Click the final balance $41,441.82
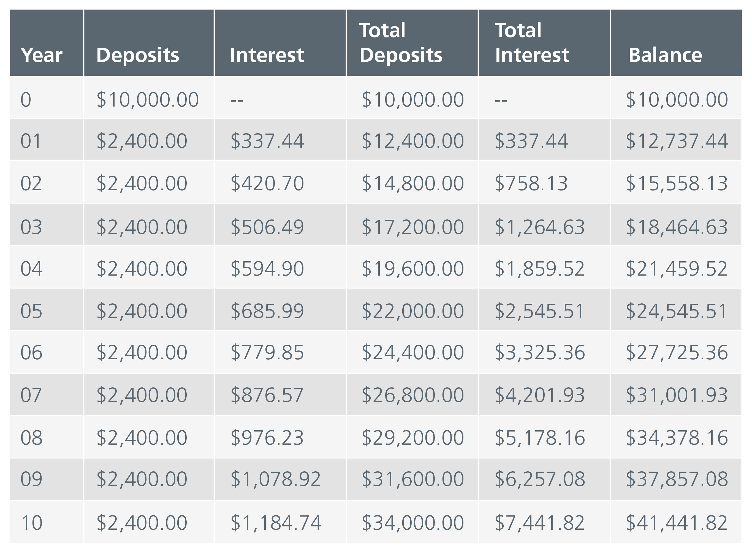 click(677, 522)
